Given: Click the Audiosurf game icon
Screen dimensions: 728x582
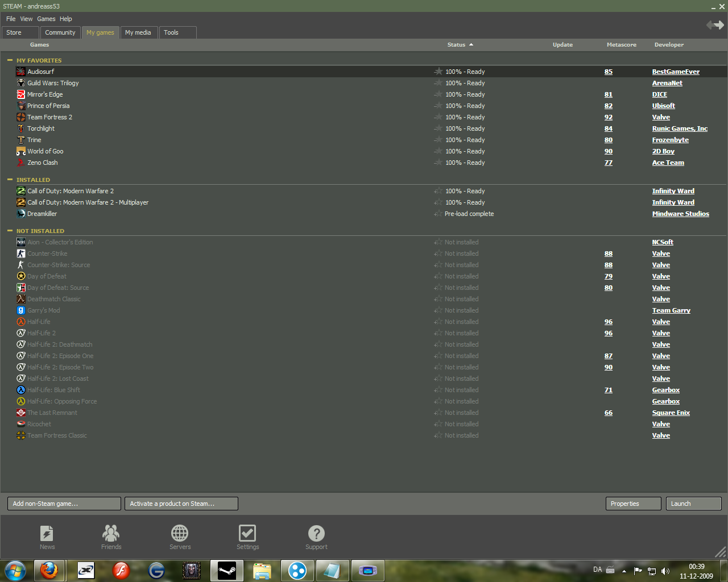Looking at the screenshot, I should [x=21, y=72].
